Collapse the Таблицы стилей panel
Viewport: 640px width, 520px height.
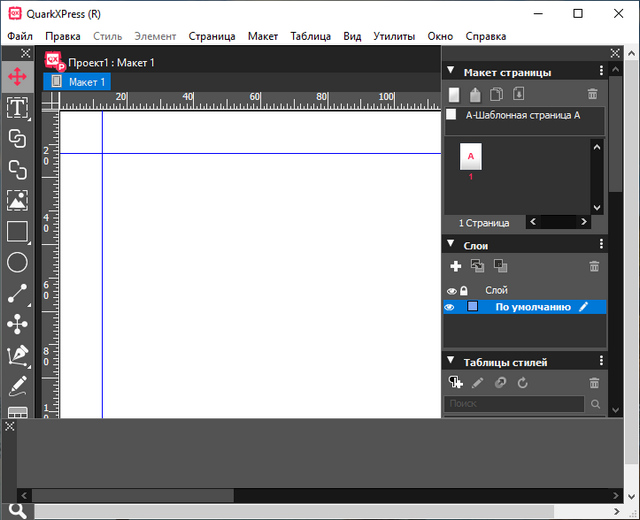[451, 361]
